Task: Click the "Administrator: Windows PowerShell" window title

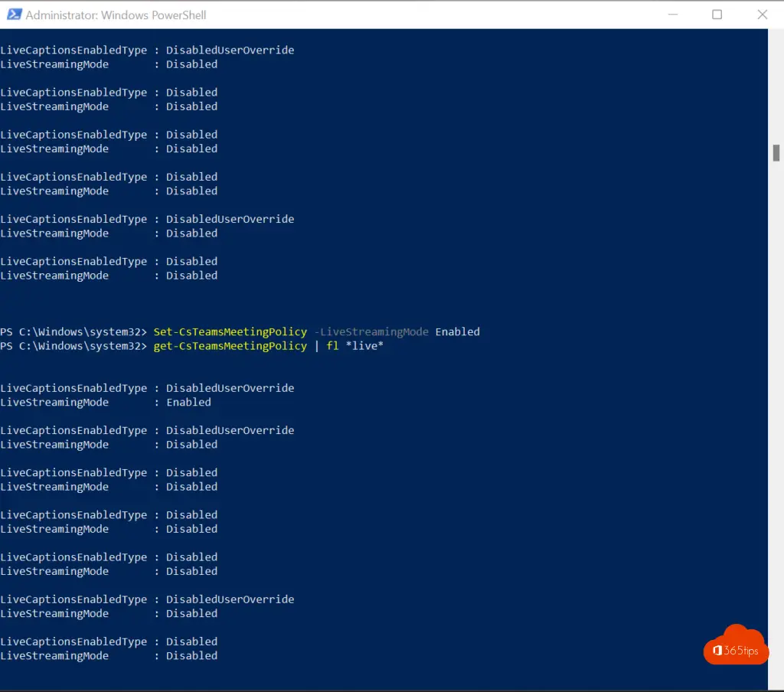Action: click(x=116, y=15)
